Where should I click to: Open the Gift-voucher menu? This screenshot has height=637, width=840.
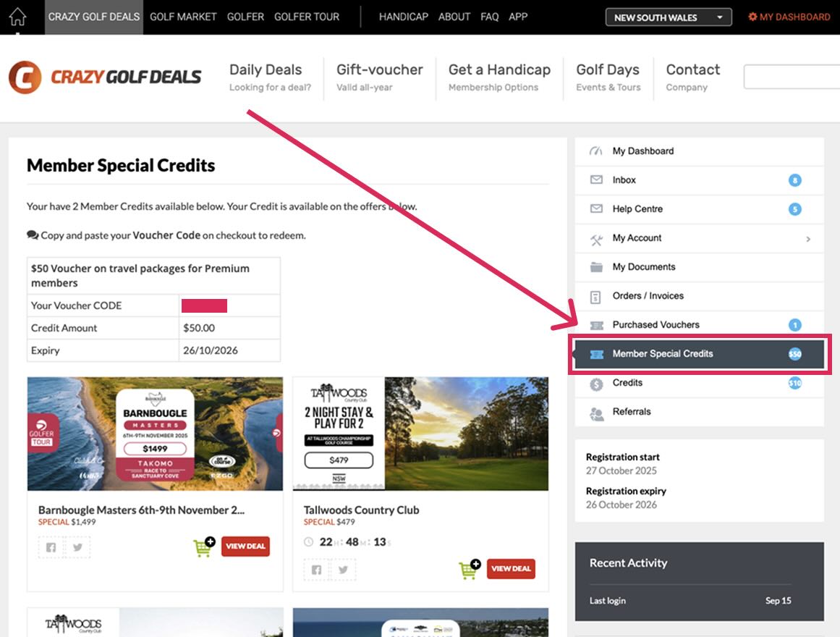[x=379, y=77]
